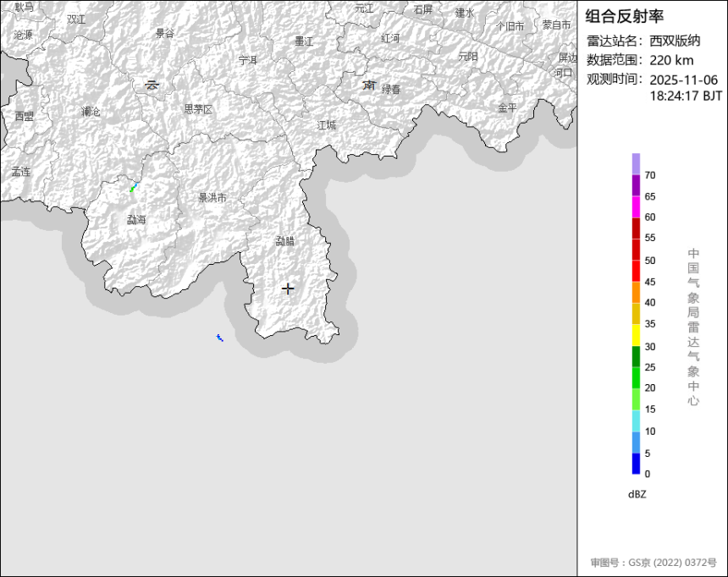Select the orange 40–45 dBZ legend segment
The image size is (728, 577).
[x=636, y=293]
